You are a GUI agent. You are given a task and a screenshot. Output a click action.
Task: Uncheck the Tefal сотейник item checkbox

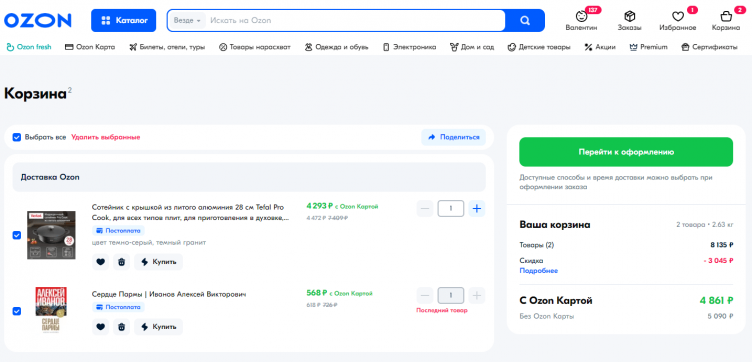coord(17,235)
